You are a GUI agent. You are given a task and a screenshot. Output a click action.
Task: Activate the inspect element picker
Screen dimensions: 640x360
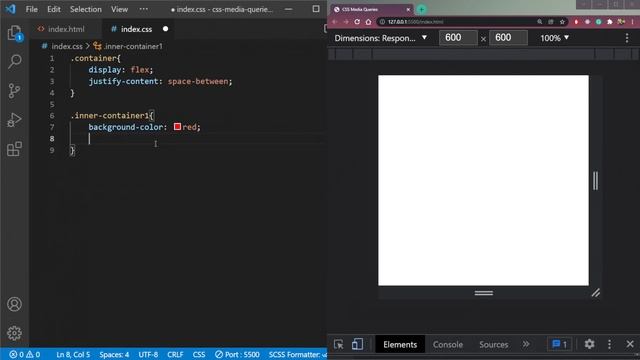point(338,344)
